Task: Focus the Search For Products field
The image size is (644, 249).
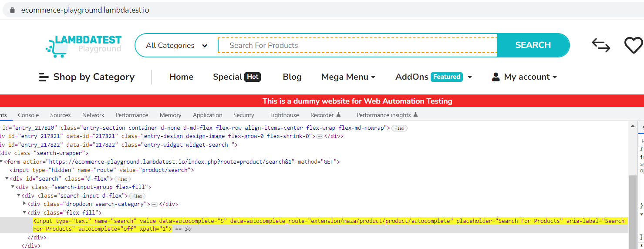Action: (x=357, y=45)
